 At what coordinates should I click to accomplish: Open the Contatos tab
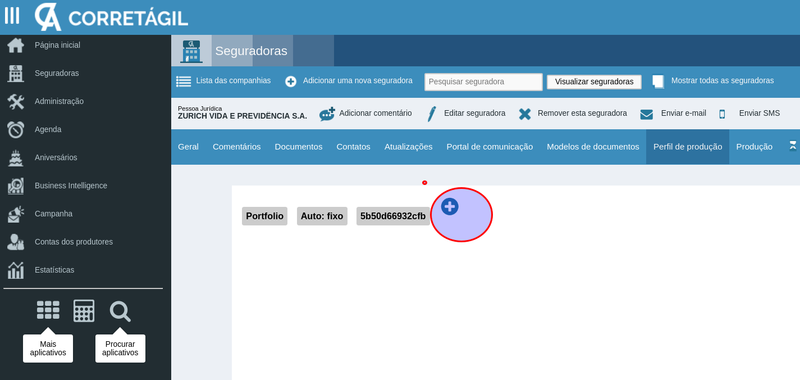(353, 147)
